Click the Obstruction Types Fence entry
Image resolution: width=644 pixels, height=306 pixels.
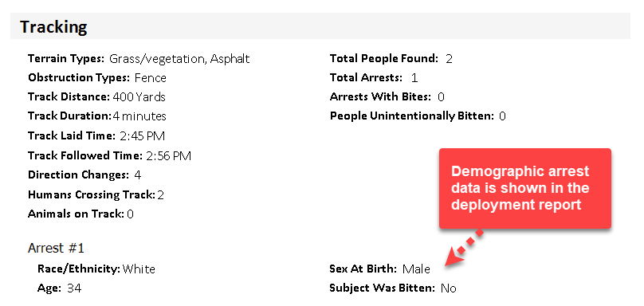point(97,77)
